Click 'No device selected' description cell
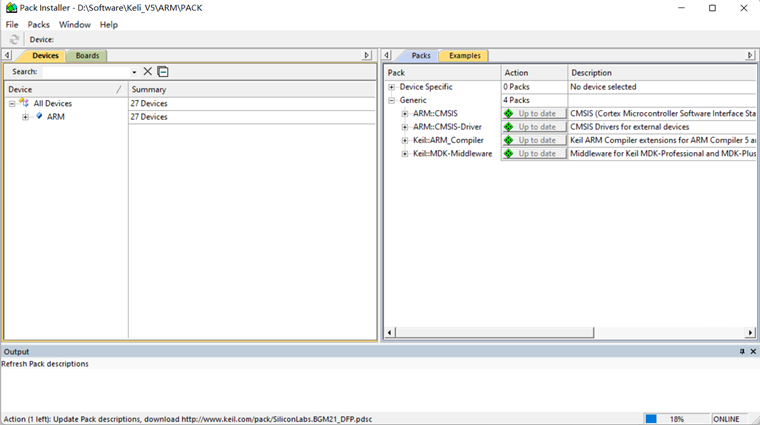The width and height of the screenshot is (760, 425). (x=603, y=87)
